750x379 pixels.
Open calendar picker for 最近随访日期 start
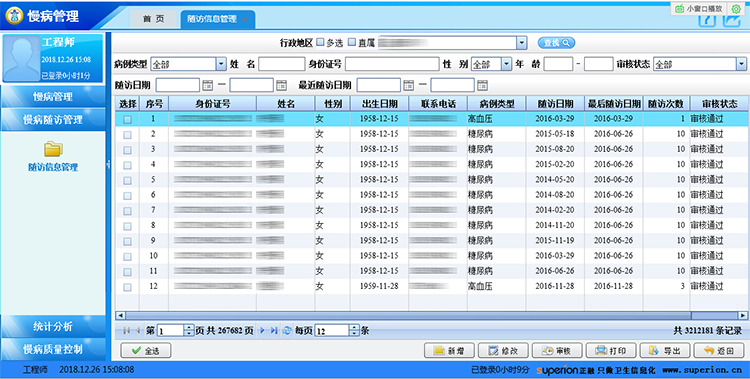408,85
